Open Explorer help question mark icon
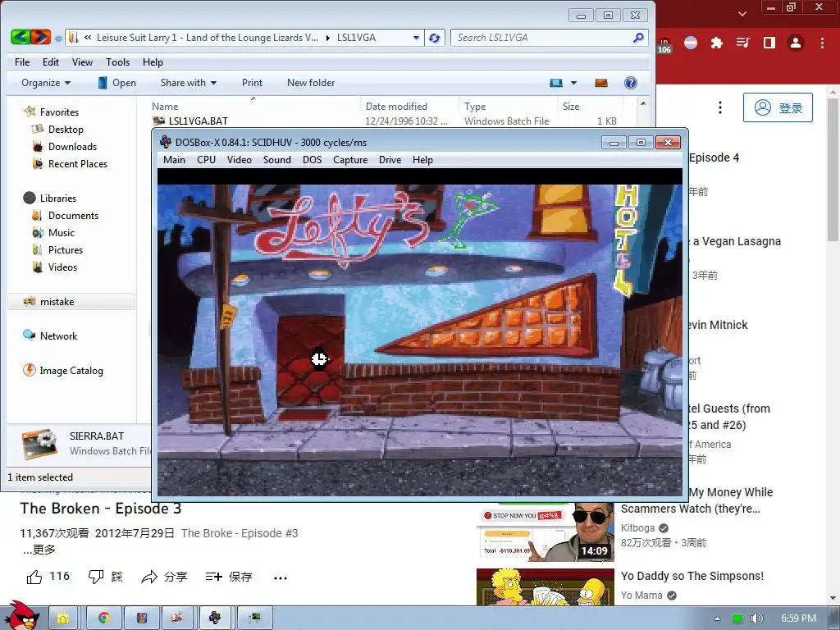Image resolution: width=840 pixels, height=630 pixels. click(631, 83)
